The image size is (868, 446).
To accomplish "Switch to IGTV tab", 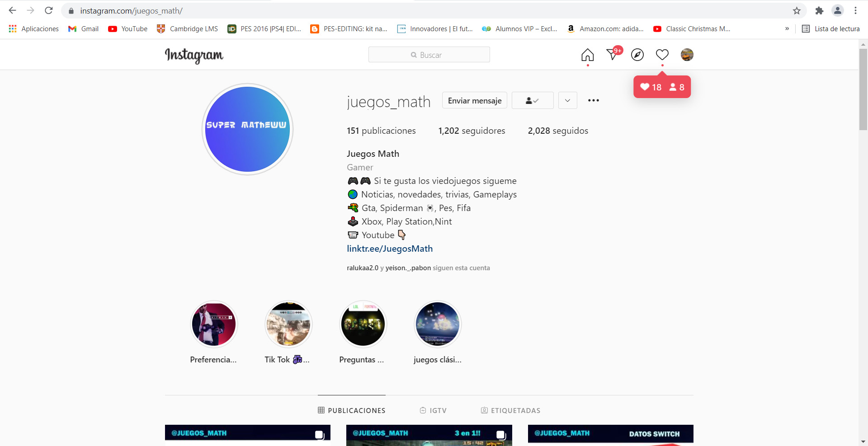I will [433, 410].
